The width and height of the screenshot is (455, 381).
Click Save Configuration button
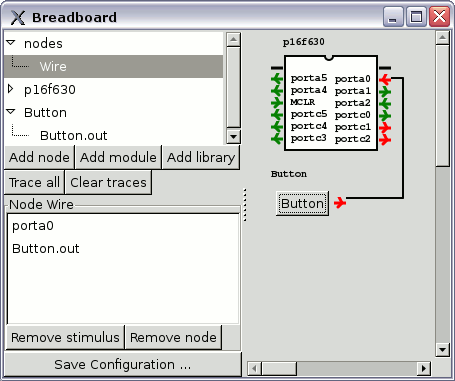123,364
